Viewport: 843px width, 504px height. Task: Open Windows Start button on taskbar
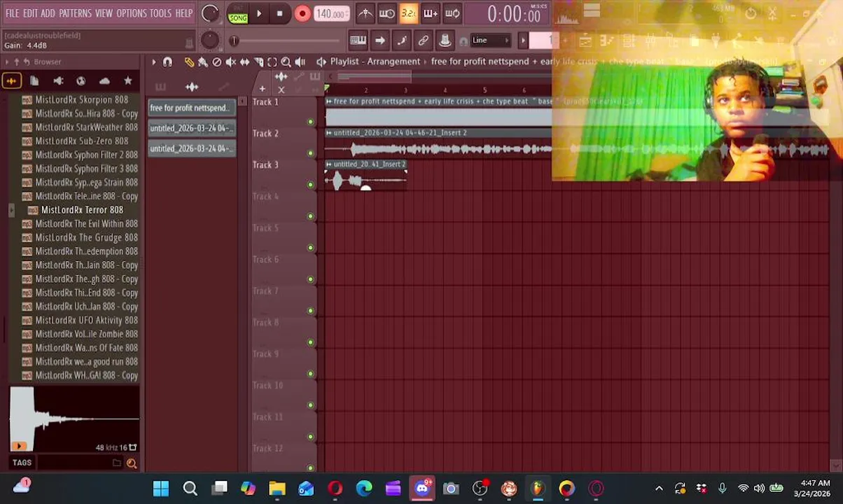point(161,489)
